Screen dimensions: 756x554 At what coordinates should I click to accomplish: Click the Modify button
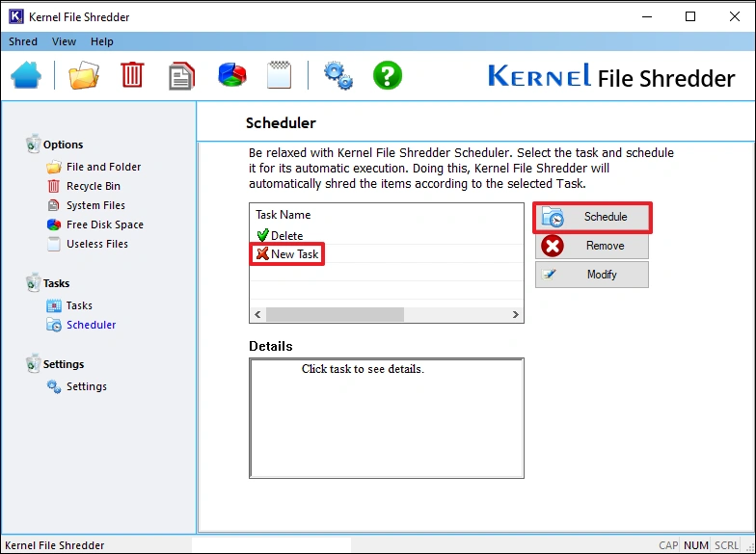coord(592,275)
